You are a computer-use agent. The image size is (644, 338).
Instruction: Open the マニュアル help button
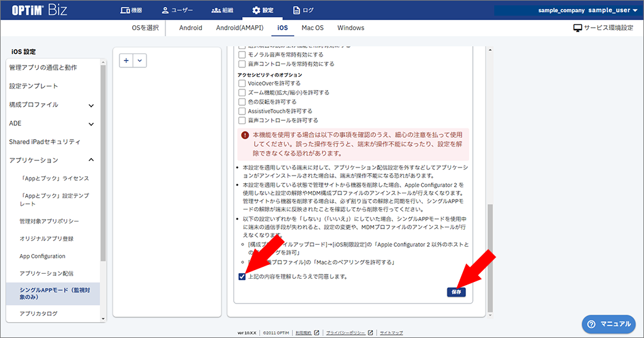(608, 324)
